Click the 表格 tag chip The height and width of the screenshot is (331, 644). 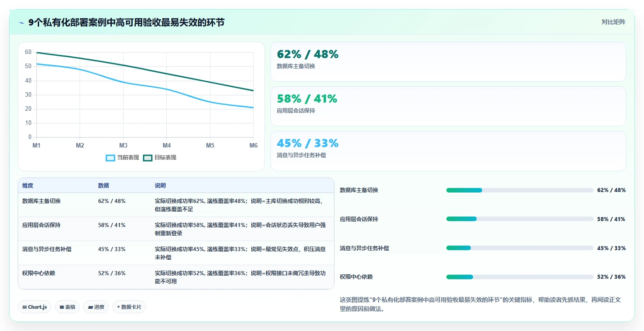[67, 307]
